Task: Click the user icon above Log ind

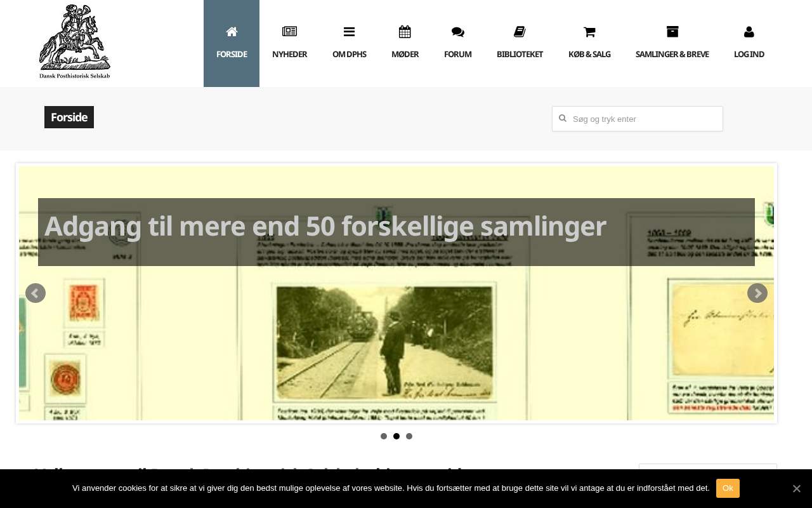Action: coord(749,32)
